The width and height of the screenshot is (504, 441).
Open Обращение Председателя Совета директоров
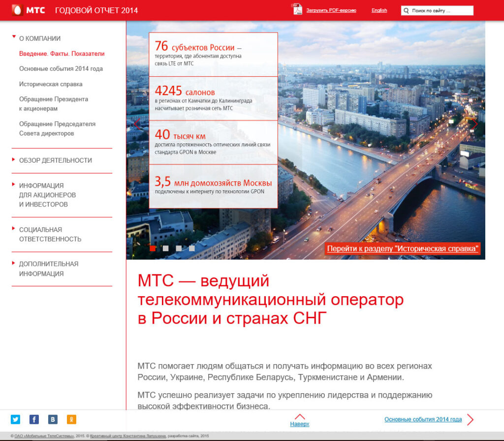[57, 129]
